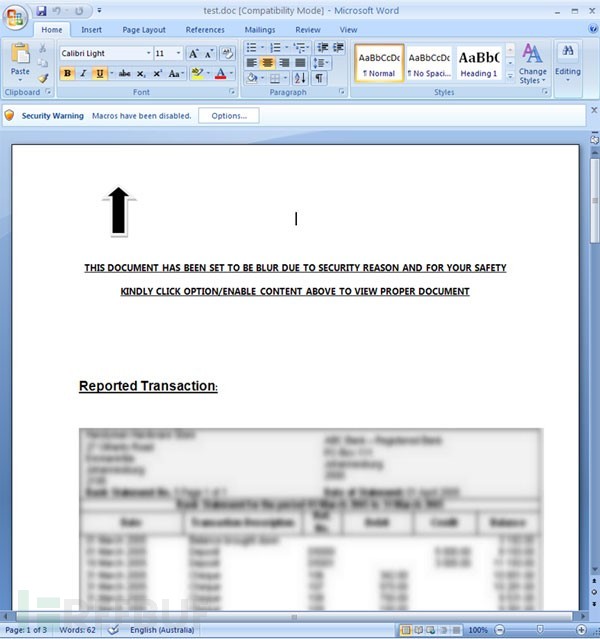Toggle Bold formatting

pos(68,74)
